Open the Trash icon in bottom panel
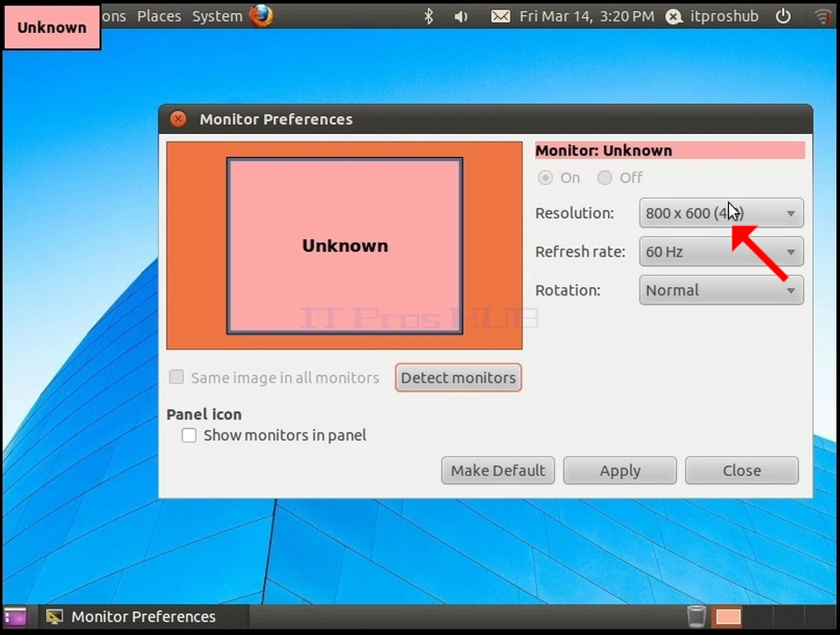The height and width of the screenshot is (635, 840). click(x=696, y=616)
